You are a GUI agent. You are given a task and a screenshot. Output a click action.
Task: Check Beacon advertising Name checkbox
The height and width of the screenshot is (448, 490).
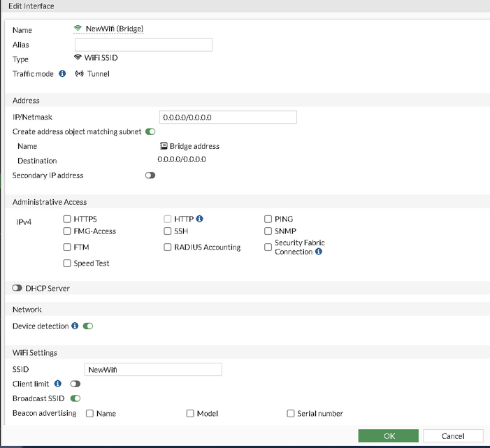click(89, 413)
